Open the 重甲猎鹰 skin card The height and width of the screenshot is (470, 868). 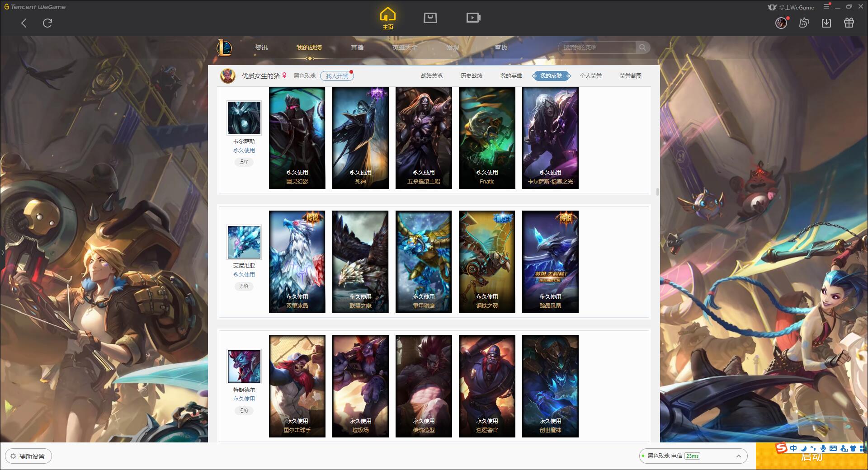point(424,262)
